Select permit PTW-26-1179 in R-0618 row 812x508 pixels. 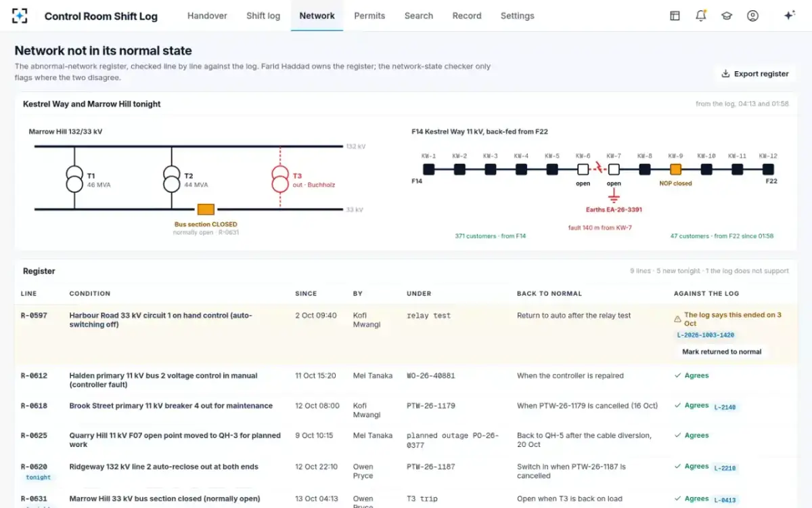click(431, 406)
